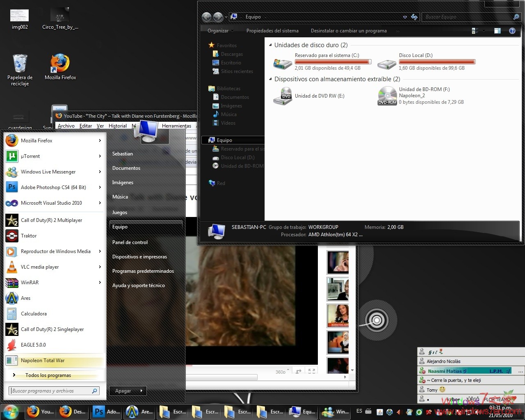
Task: Open the Historial menu in Firefox
Action: [118, 126]
